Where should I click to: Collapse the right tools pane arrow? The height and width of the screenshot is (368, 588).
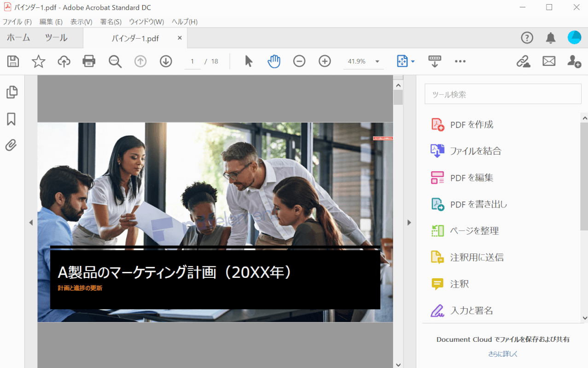point(409,223)
